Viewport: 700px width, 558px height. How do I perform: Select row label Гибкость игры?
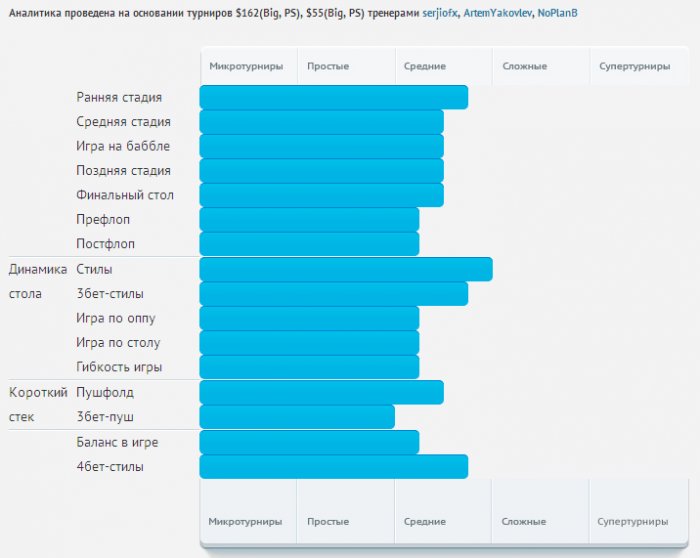(119, 367)
